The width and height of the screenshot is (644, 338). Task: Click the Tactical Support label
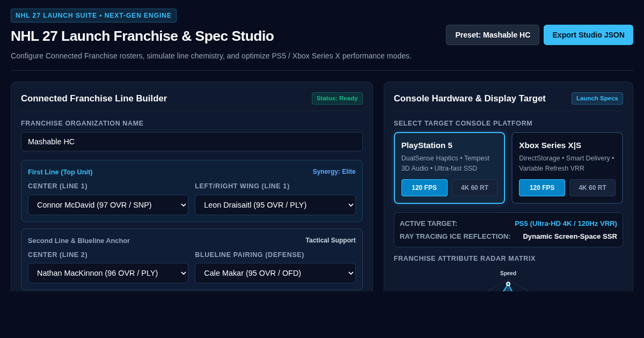pos(331,240)
